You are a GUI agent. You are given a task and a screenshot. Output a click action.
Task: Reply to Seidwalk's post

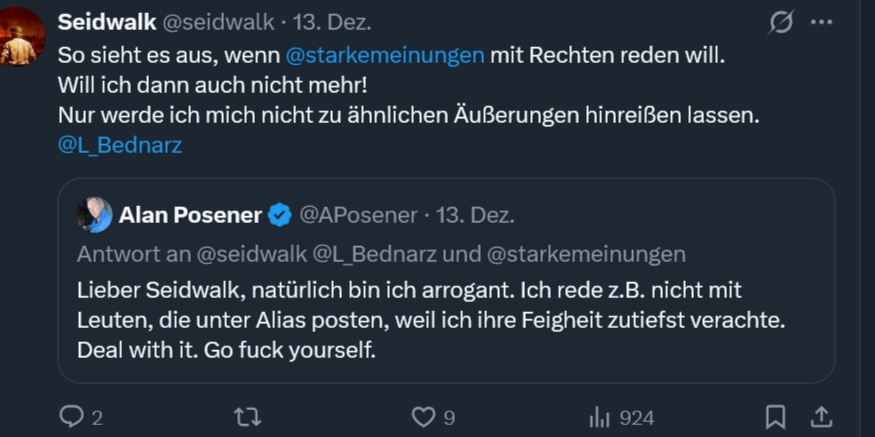tap(72, 416)
